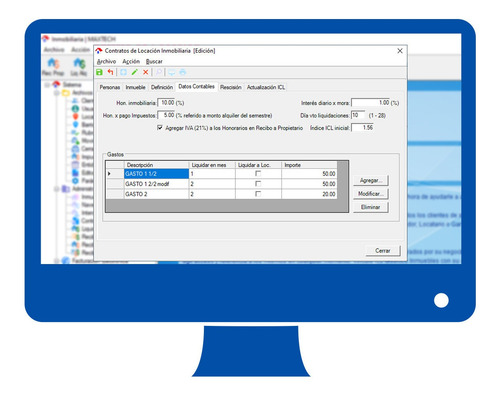This screenshot has width=500, height=396.
Task: Select the Datos Contables tab
Action: coord(196,86)
